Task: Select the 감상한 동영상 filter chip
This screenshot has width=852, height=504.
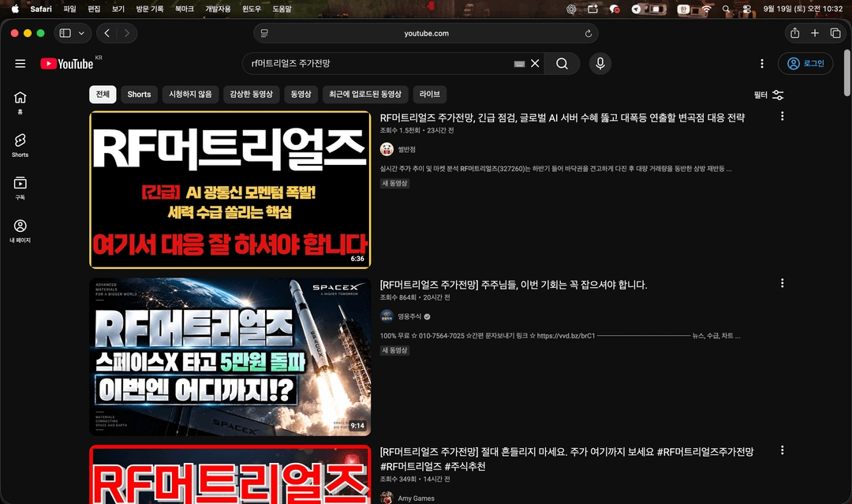Action: (x=251, y=94)
